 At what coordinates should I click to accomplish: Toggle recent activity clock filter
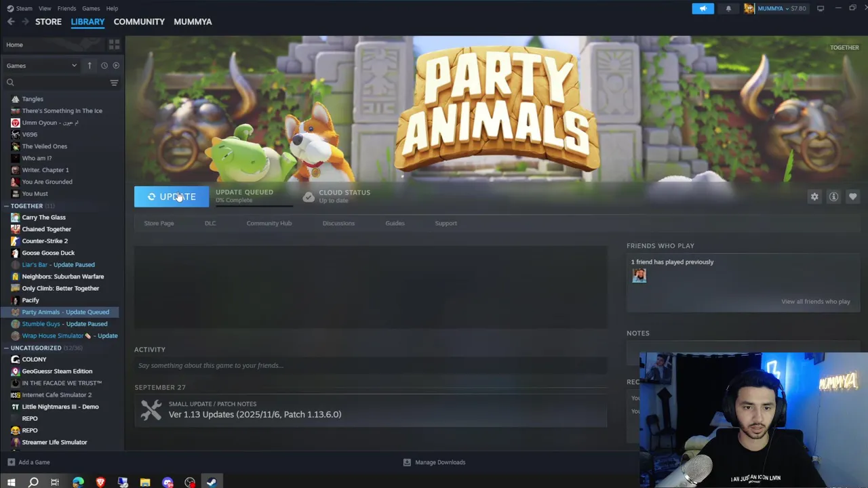104,66
